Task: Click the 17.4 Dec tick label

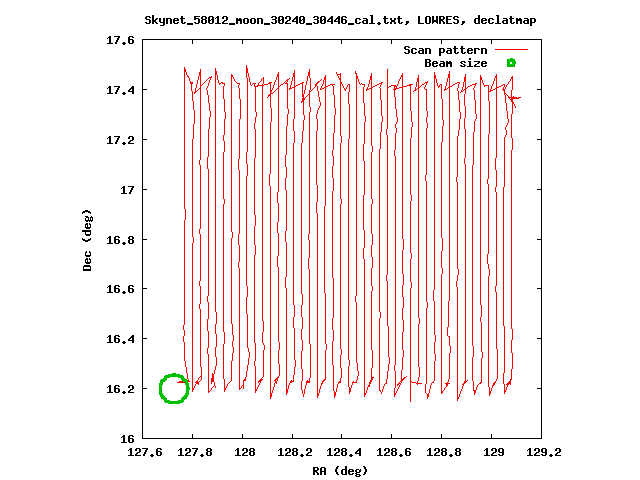Action: (120, 90)
